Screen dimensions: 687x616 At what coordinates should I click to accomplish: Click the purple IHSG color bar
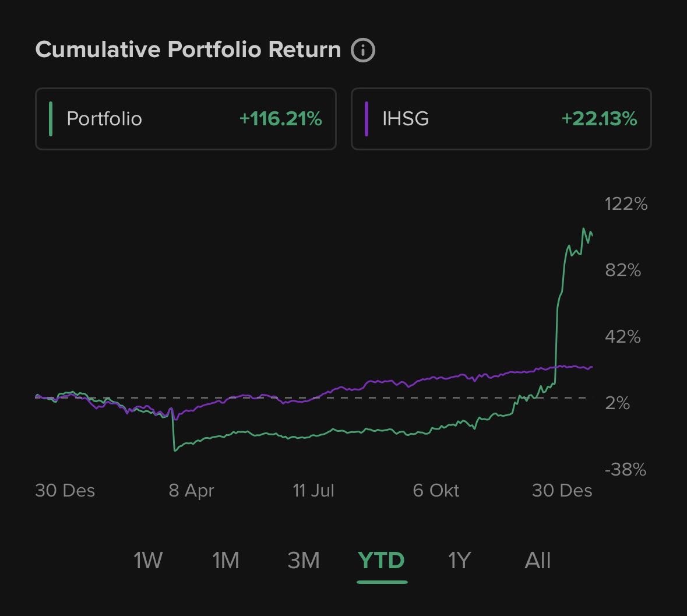tap(367, 119)
